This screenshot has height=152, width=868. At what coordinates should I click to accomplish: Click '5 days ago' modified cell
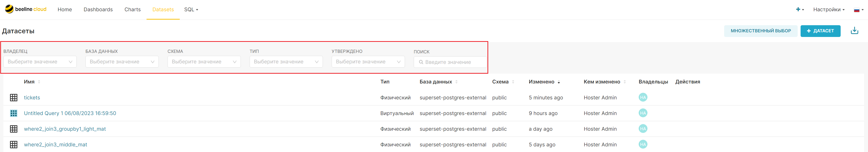tap(542, 145)
